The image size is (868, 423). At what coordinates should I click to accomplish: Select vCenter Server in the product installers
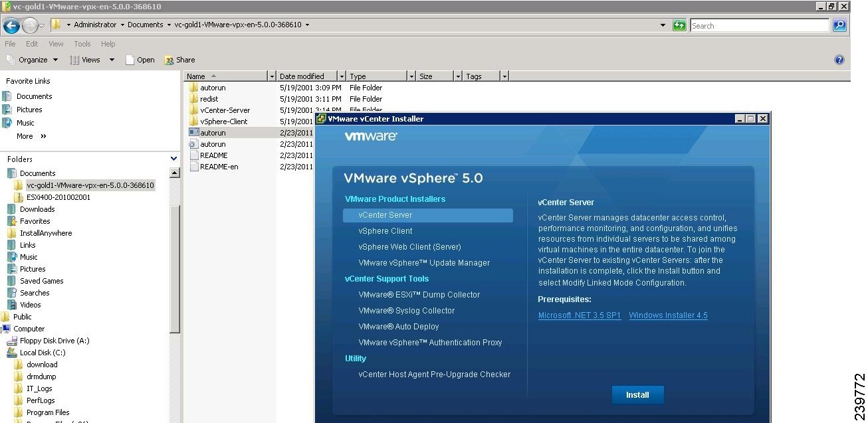(x=428, y=215)
